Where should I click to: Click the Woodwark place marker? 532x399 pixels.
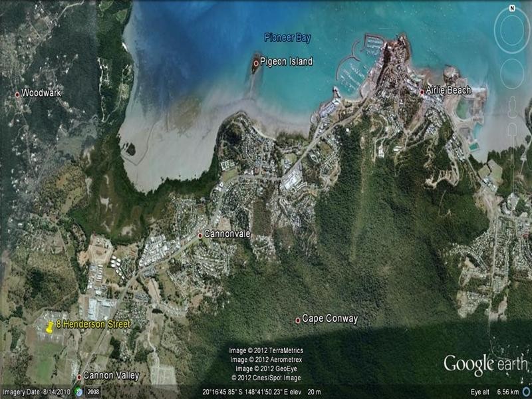[x=17, y=94]
